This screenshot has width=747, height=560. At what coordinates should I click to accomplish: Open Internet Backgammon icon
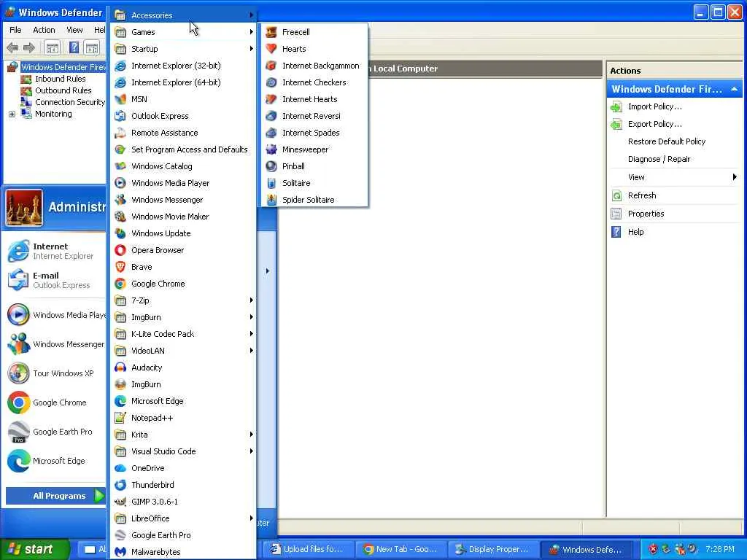[x=271, y=66]
